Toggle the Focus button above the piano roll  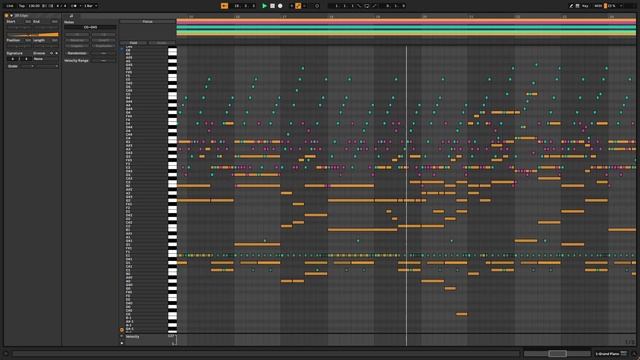click(x=147, y=22)
